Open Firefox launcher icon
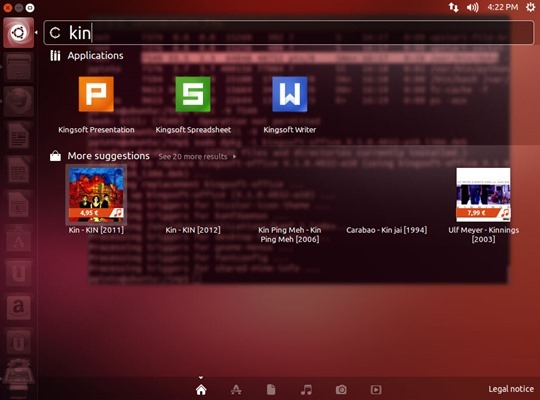540x400 pixels. click(x=19, y=101)
